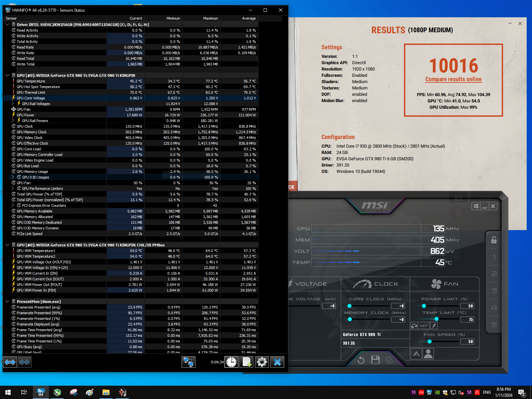The height and width of the screenshot is (399, 532).
Task: Start HWiNFO logging to file
Action: coord(247,362)
